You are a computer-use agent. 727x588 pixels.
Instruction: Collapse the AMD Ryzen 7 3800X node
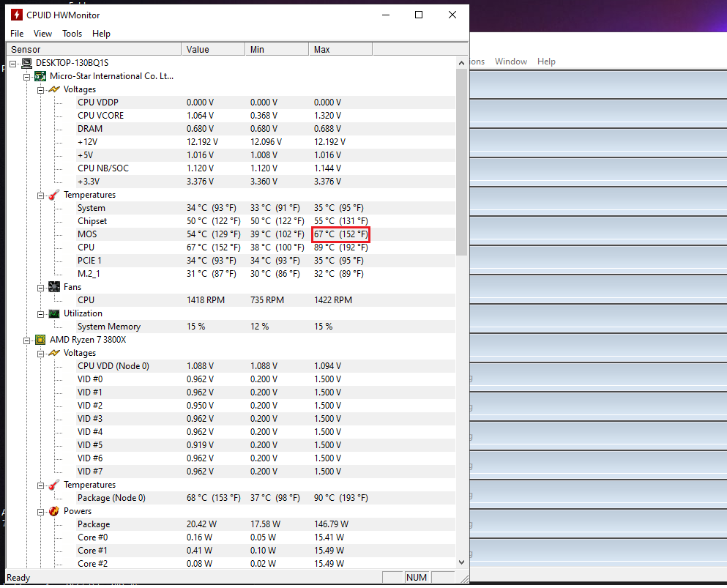pyautogui.click(x=27, y=340)
